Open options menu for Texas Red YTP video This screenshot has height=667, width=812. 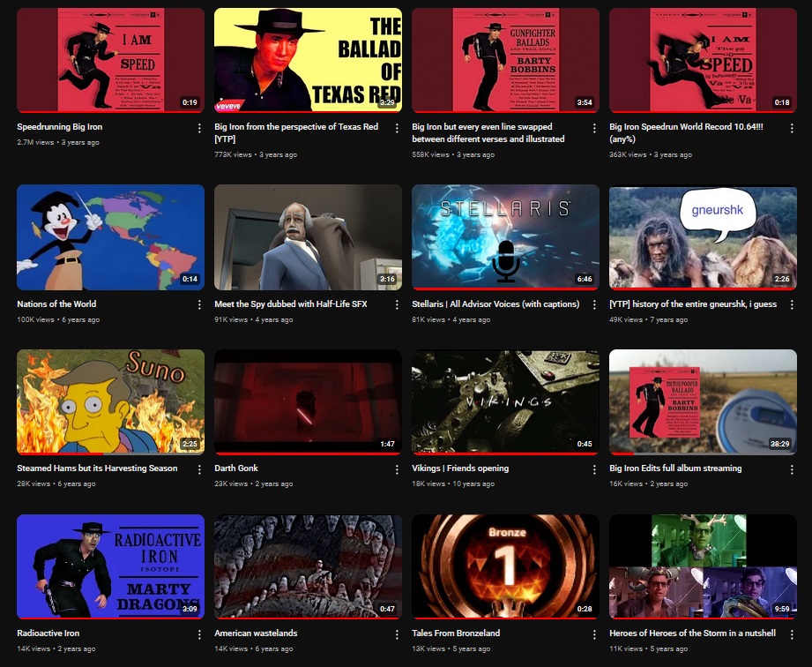(397, 128)
